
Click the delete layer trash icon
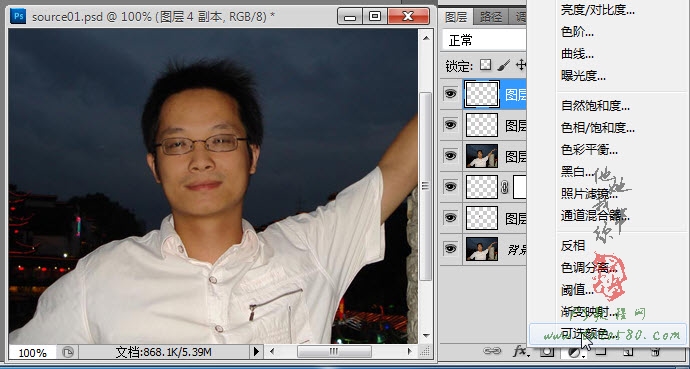(655, 351)
